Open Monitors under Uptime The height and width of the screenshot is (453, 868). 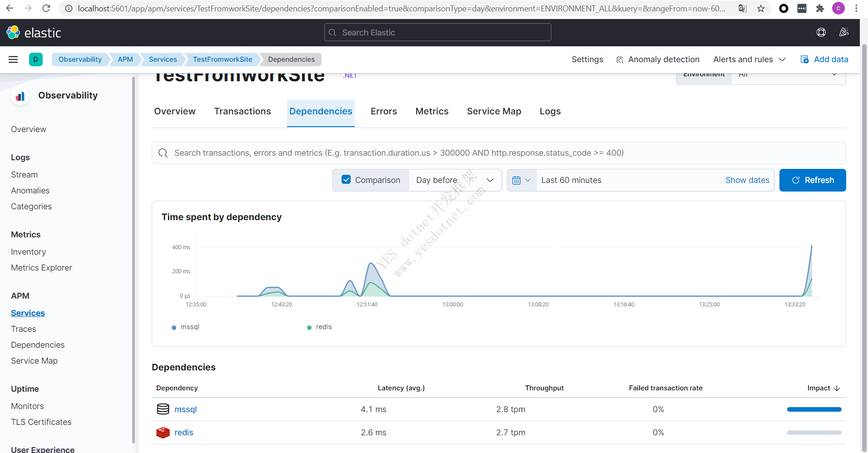click(28, 406)
